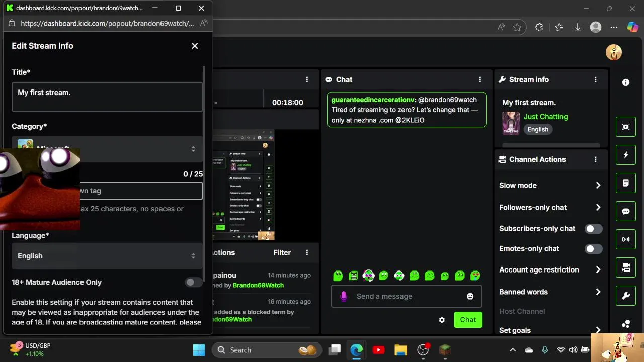The image size is (644, 362).
Task: Open the Channel Actions options menu
Action: [596, 159]
